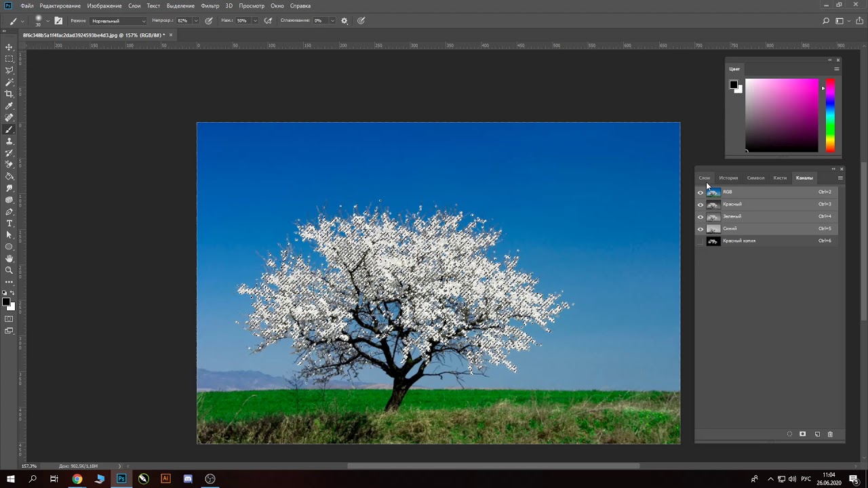Click the delete channel trash icon

pos(830,434)
